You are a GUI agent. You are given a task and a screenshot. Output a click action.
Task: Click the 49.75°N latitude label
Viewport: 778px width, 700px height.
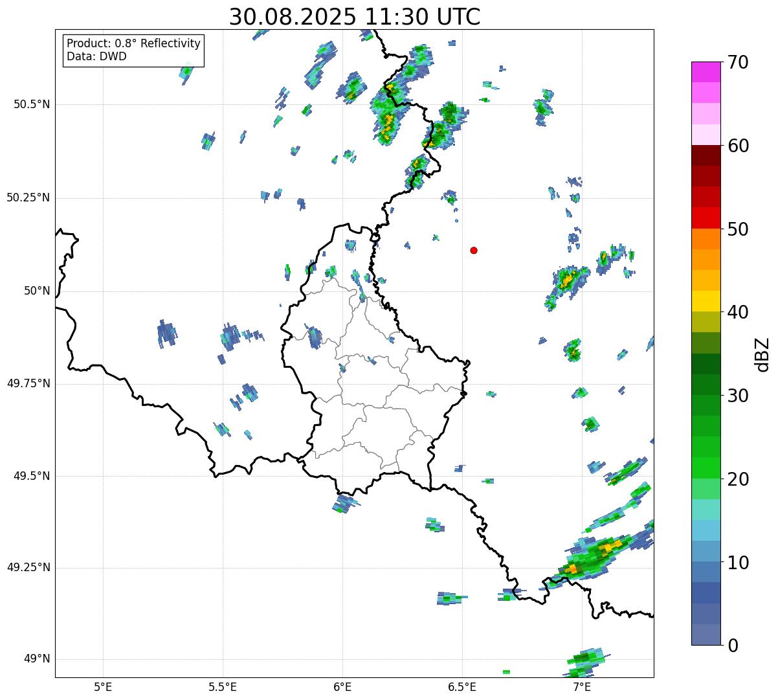[28, 383]
